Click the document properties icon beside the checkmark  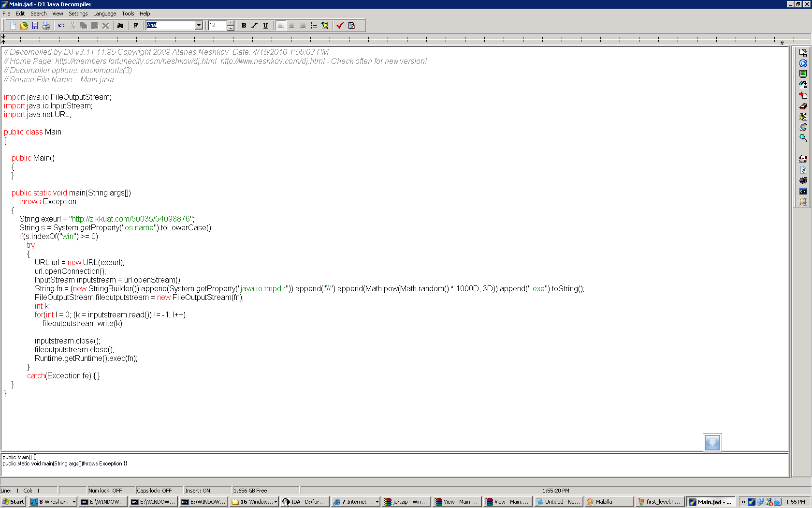(351, 26)
